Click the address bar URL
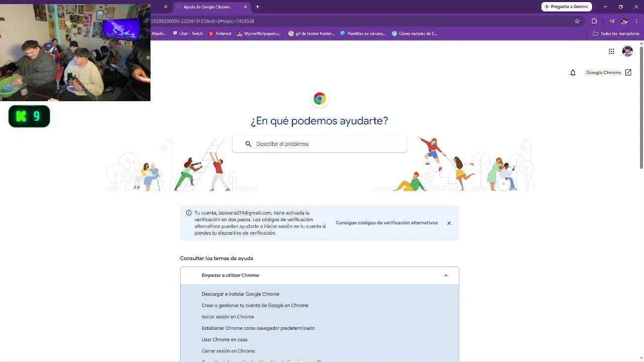Screen dimensions: 644x362 203,21
